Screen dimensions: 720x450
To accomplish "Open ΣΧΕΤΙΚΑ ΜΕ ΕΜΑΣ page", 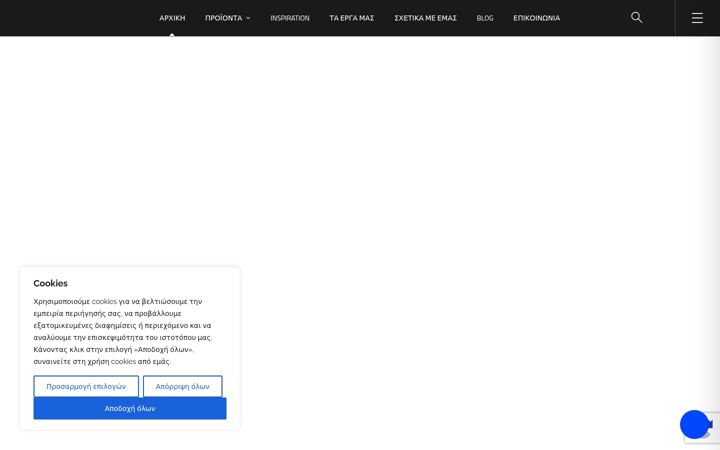I will (x=425, y=18).
